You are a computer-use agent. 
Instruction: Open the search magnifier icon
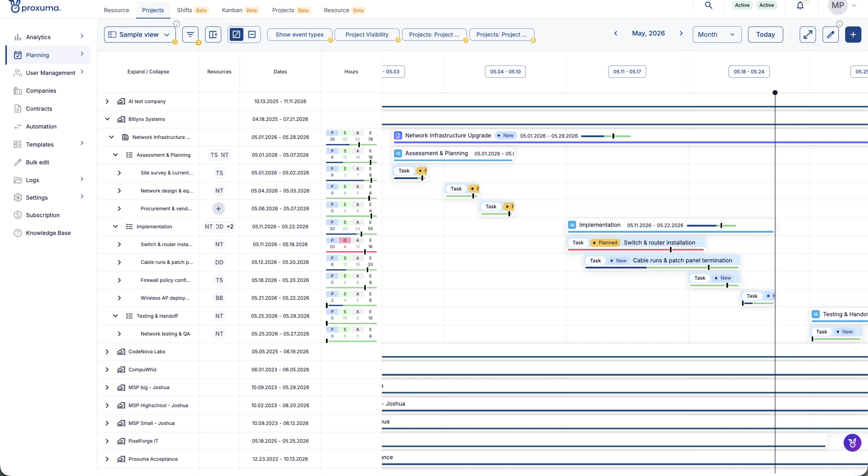(709, 5)
